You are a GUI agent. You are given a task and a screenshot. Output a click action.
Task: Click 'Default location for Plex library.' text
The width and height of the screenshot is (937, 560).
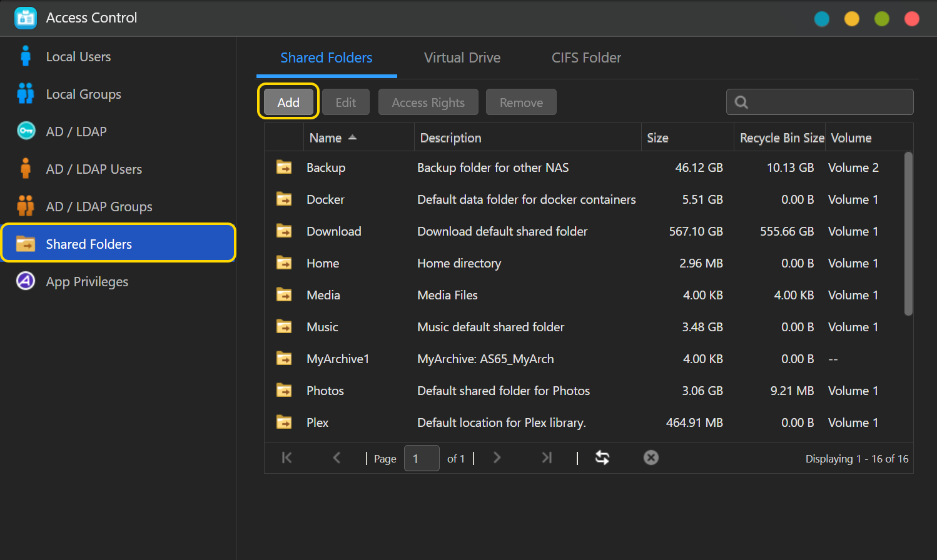(x=502, y=422)
